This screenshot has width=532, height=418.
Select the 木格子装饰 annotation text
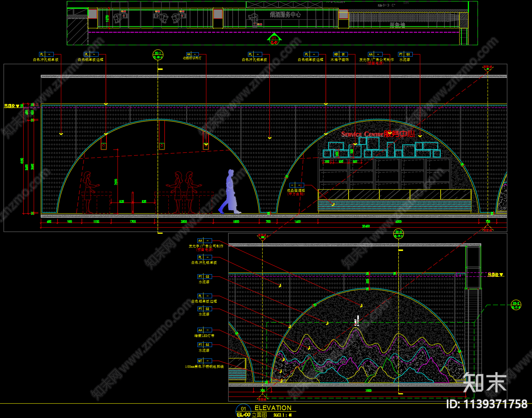click(339, 60)
